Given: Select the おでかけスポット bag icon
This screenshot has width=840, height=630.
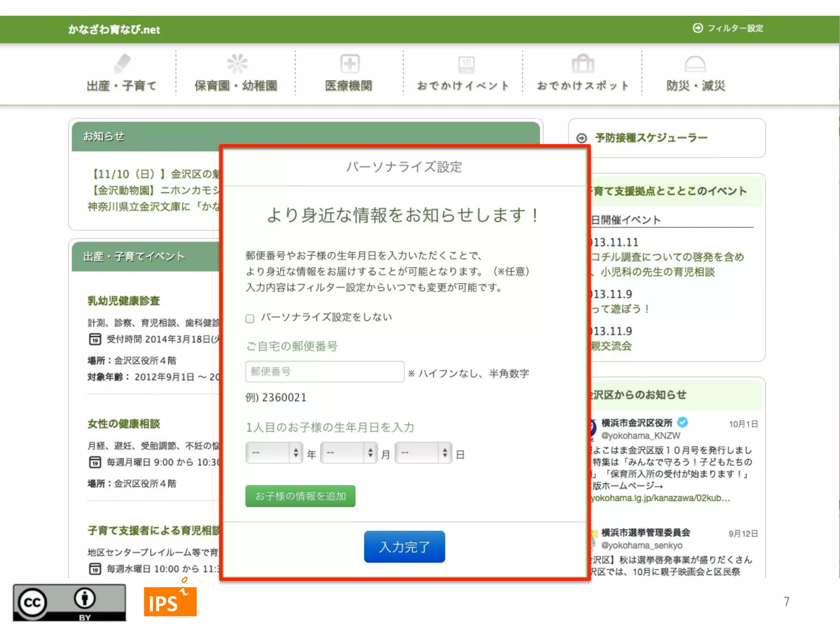Looking at the screenshot, I should [582, 64].
